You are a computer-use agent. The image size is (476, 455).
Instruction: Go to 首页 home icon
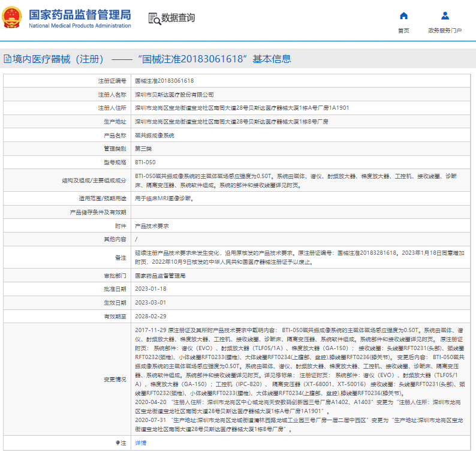point(403,16)
